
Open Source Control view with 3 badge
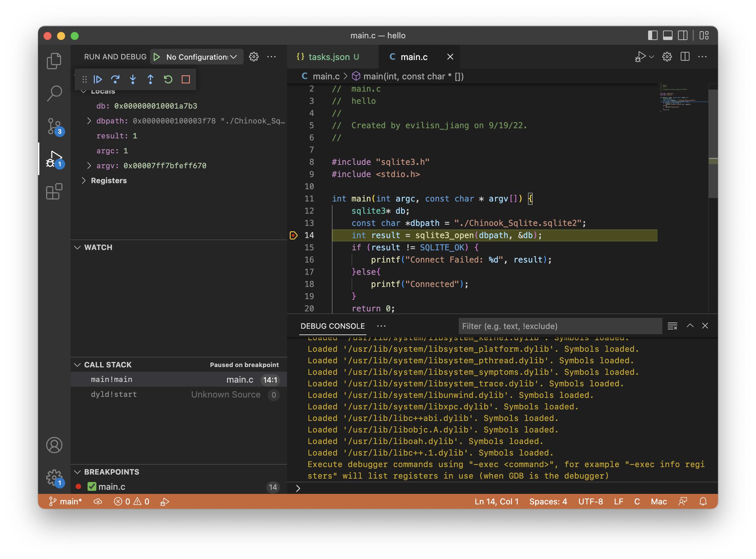(54, 126)
